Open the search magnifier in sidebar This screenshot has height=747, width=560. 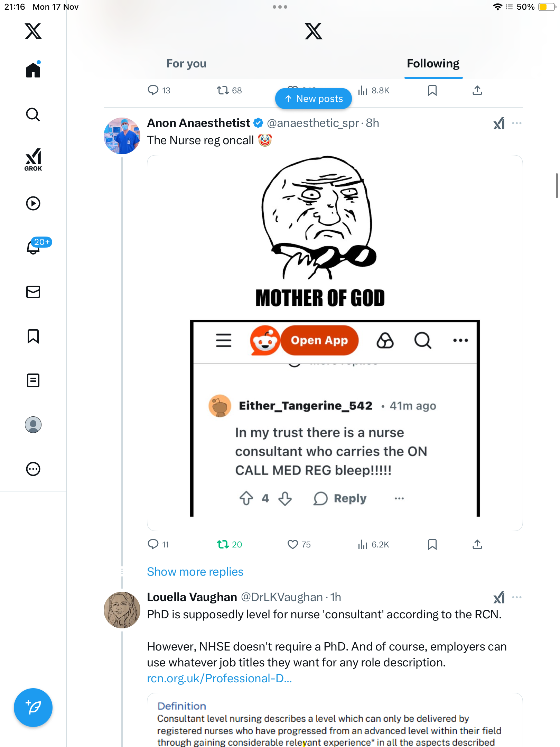click(x=33, y=114)
